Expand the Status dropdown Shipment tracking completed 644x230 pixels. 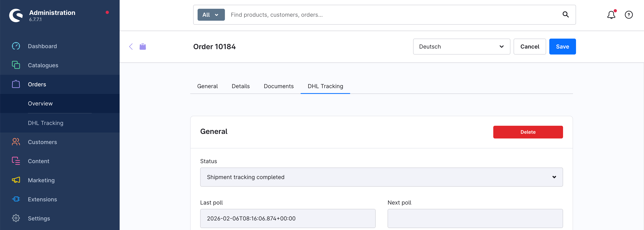[x=381, y=177]
